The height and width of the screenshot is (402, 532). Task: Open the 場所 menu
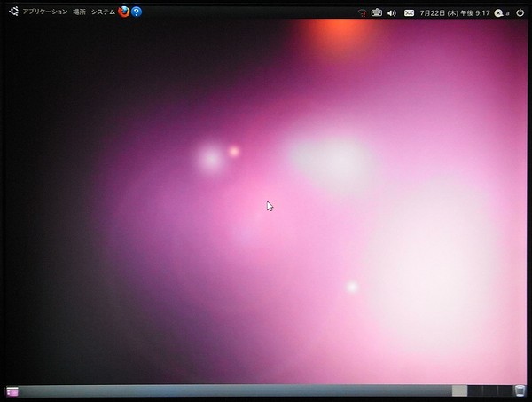pyautogui.click(x=80, y=12)
